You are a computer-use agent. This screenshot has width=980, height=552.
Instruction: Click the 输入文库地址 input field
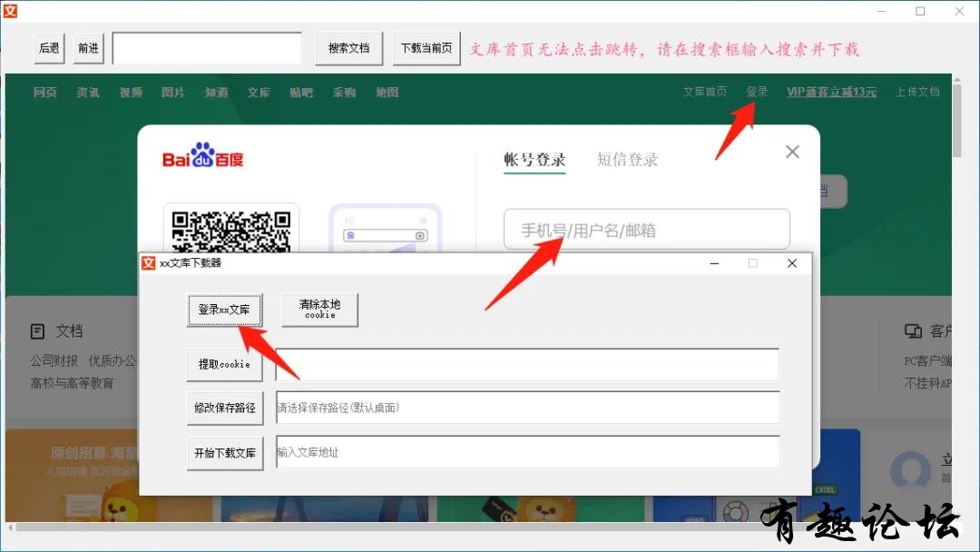[x=527, y=452]
